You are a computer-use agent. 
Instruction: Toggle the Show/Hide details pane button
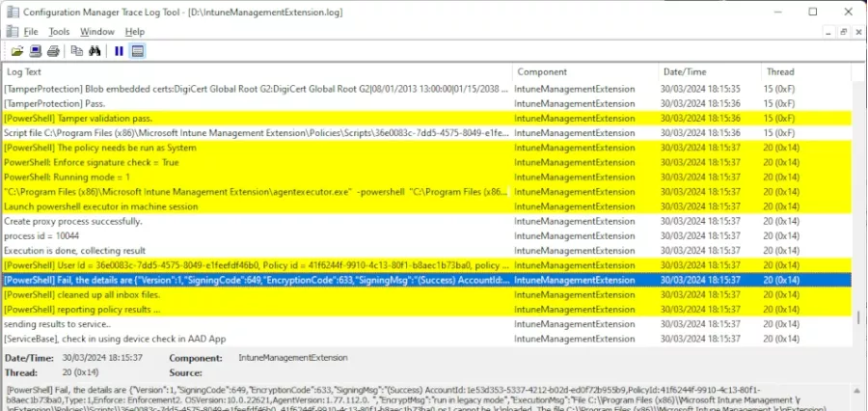(137, 51)
